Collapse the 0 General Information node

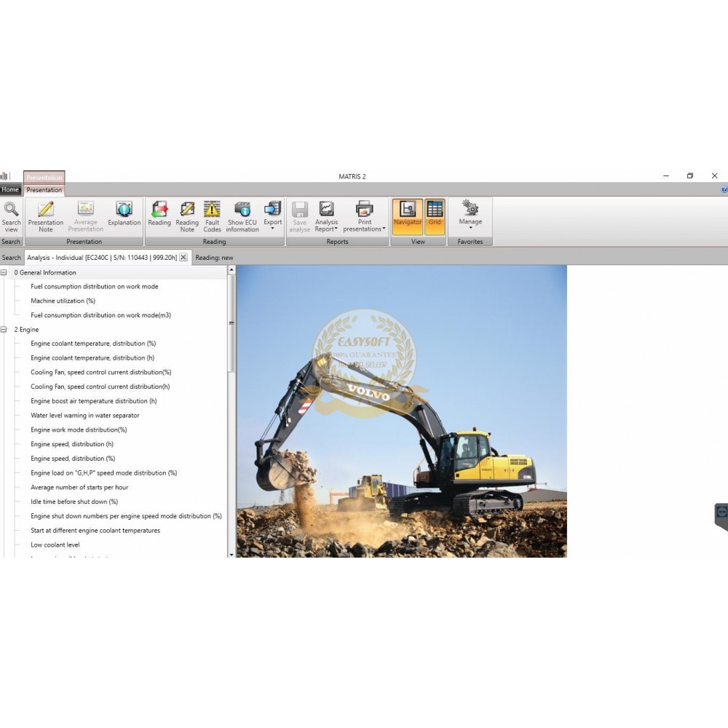(x=4, y=272)
